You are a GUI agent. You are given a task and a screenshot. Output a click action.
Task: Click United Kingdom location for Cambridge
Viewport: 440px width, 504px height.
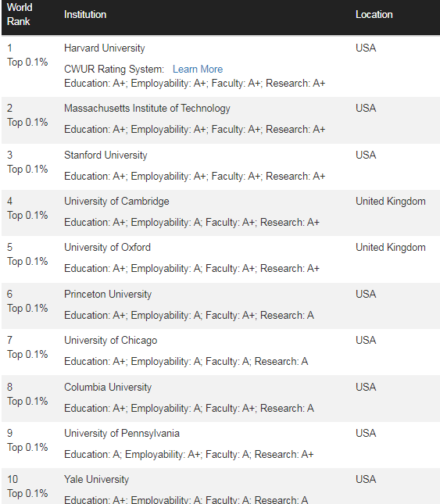coord(391,202)
